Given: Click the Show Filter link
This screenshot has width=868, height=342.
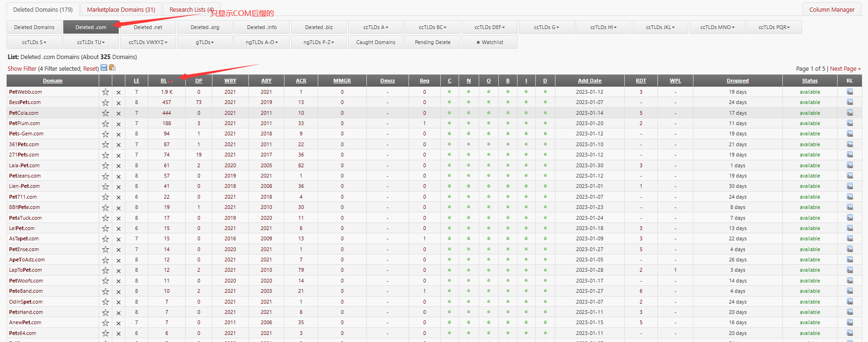Looking at the screenshot, I should pos(22,69).
